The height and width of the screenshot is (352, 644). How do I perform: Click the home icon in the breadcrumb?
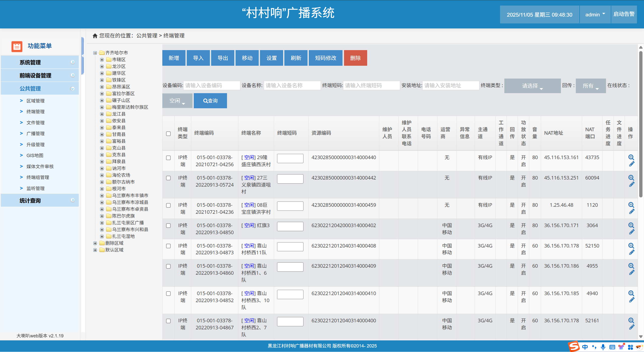[x=95, y=36]
